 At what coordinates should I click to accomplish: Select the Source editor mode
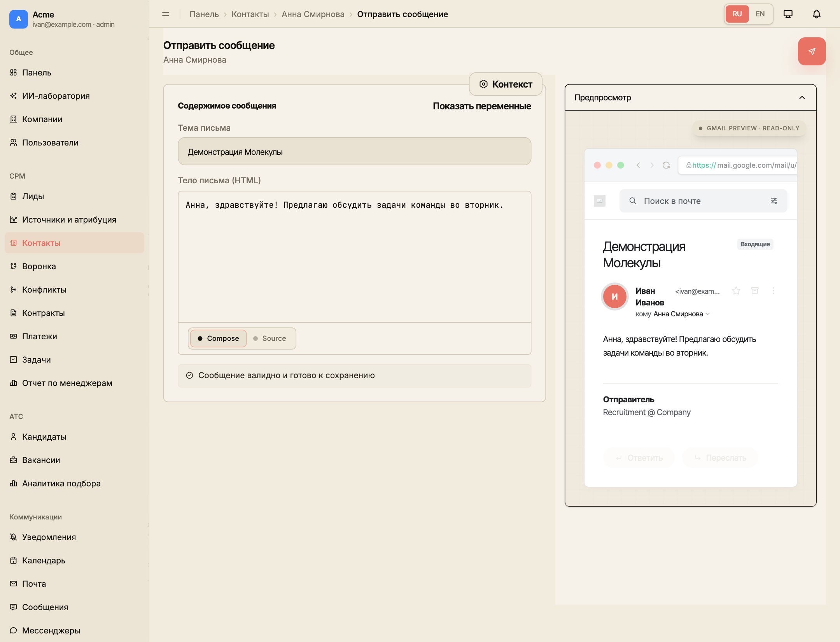coord(270,339)
